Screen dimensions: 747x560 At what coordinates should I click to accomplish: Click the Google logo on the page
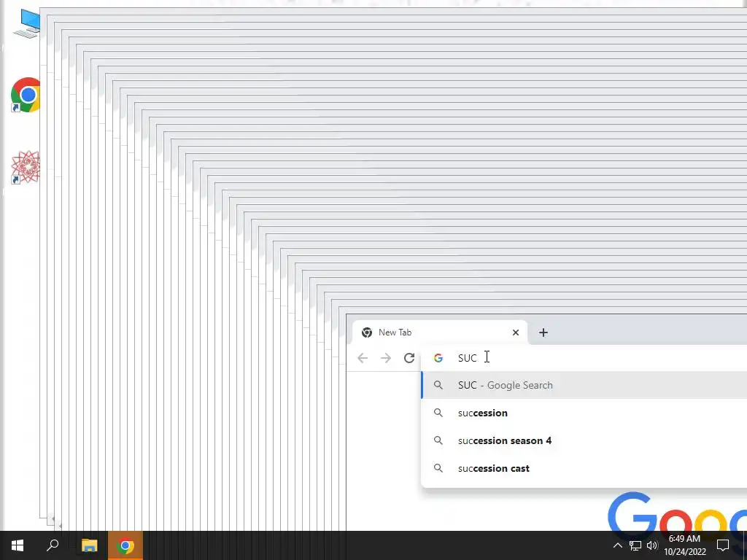(x=678, y=511)
